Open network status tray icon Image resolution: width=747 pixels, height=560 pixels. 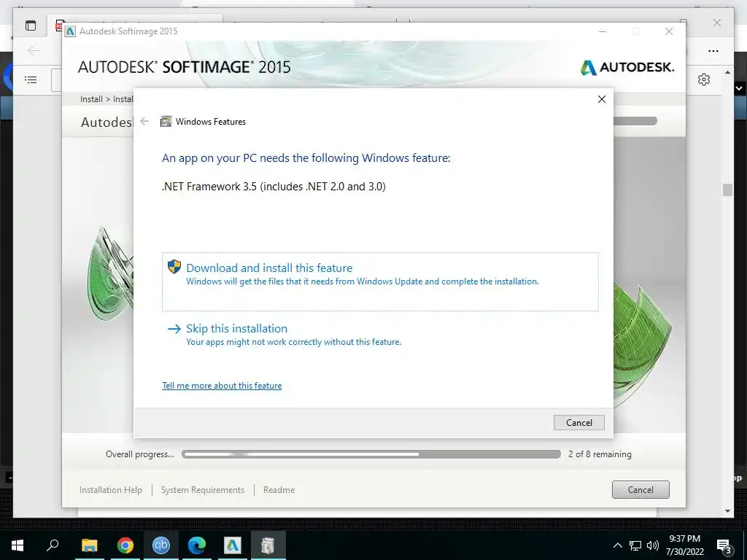[x=635, y=545]
